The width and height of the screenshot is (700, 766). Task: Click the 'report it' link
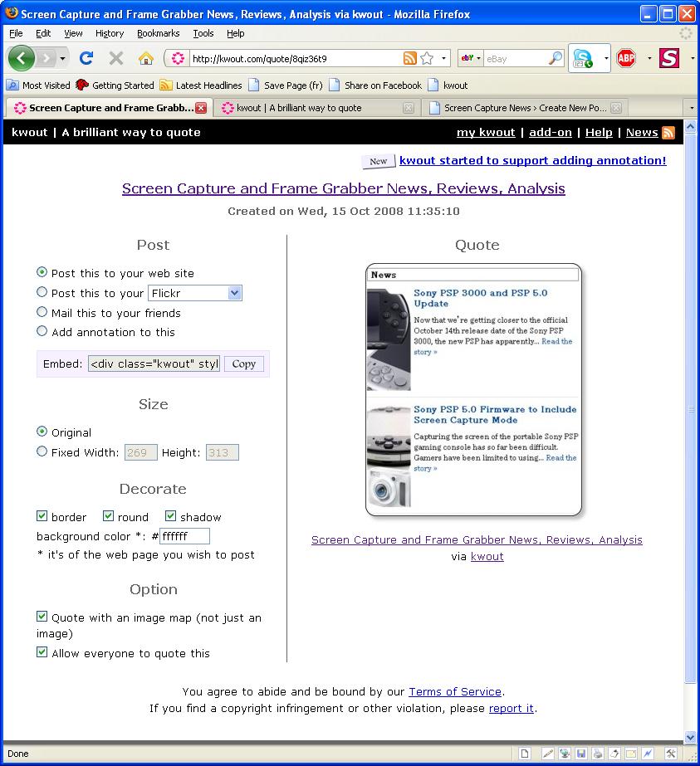[512, 709]
